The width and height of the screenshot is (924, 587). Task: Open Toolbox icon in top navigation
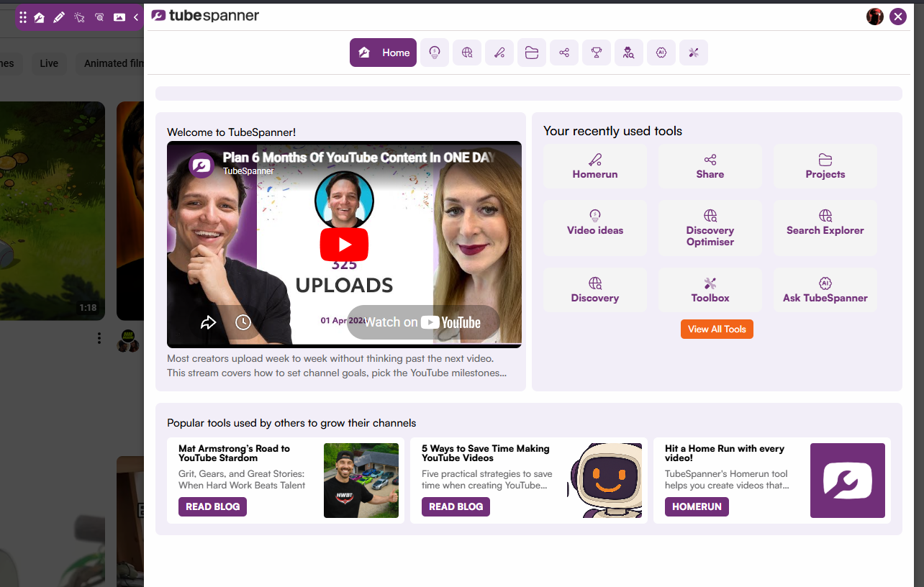(694, 53)
